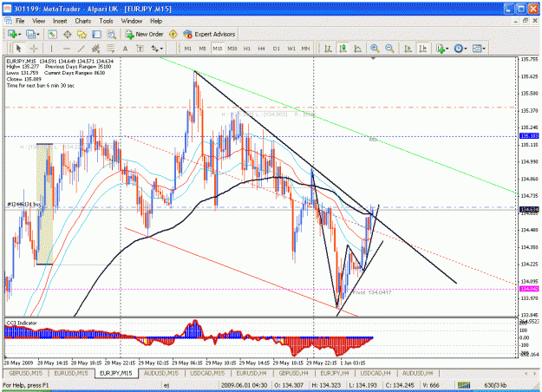This screenshot has height=392, width=542.
Task: Expand the Indicators list dropdown
Action: coord(447,49)
